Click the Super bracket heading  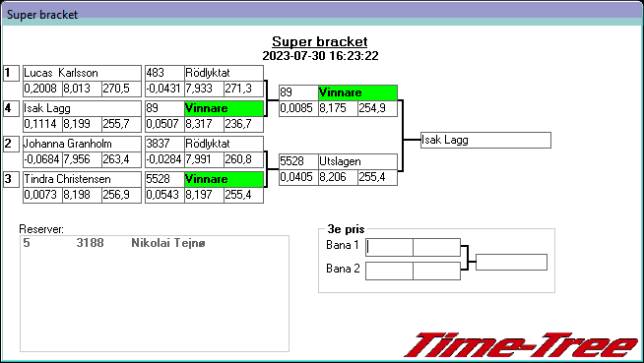(319, 41)
